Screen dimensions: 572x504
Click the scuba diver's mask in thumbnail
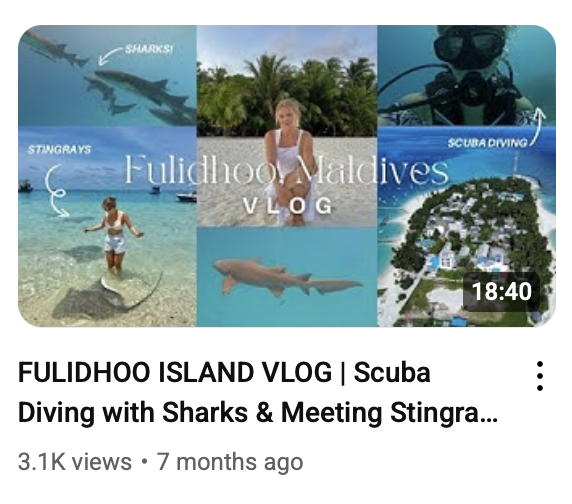pos(468,47)
